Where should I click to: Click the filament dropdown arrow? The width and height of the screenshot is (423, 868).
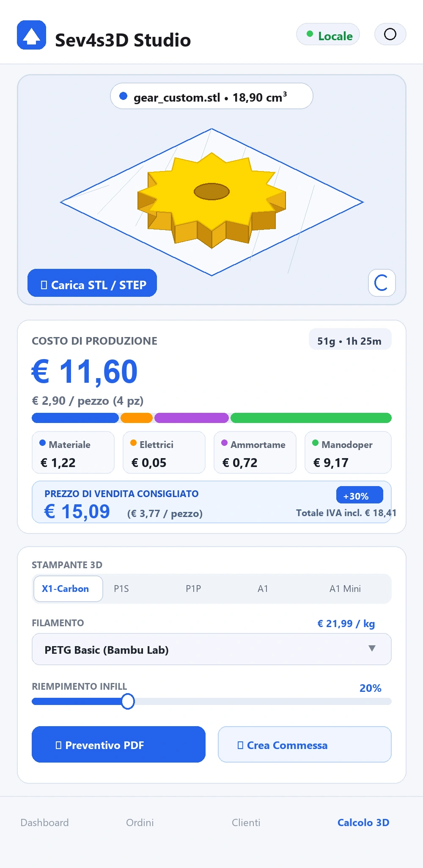[372, 649]
